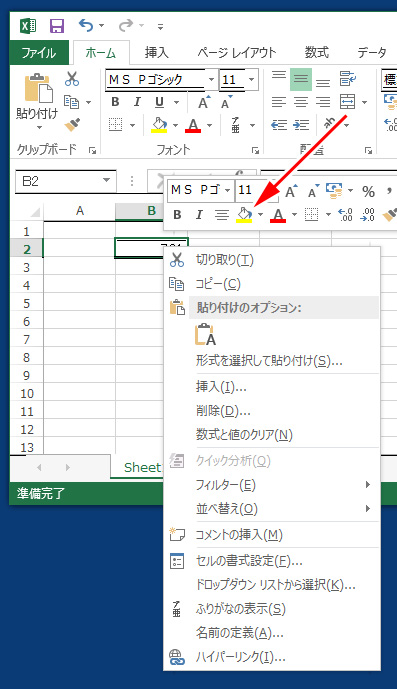Toggle Underline in the ribbon font group
397x689 pixels.
(159, 102)
